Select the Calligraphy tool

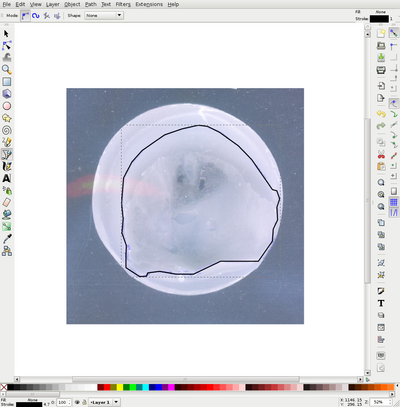7,166
